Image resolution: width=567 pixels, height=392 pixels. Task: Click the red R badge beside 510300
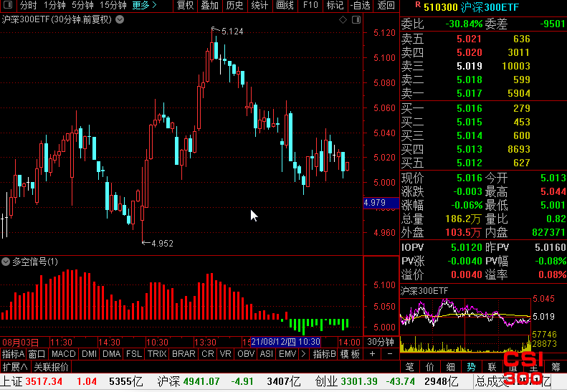pos(418,5)
